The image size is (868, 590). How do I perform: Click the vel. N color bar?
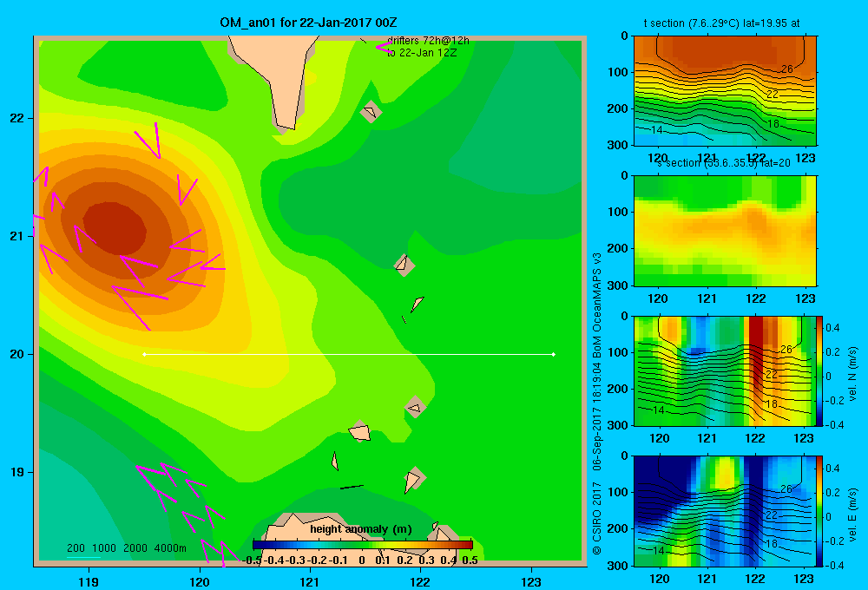819,370
